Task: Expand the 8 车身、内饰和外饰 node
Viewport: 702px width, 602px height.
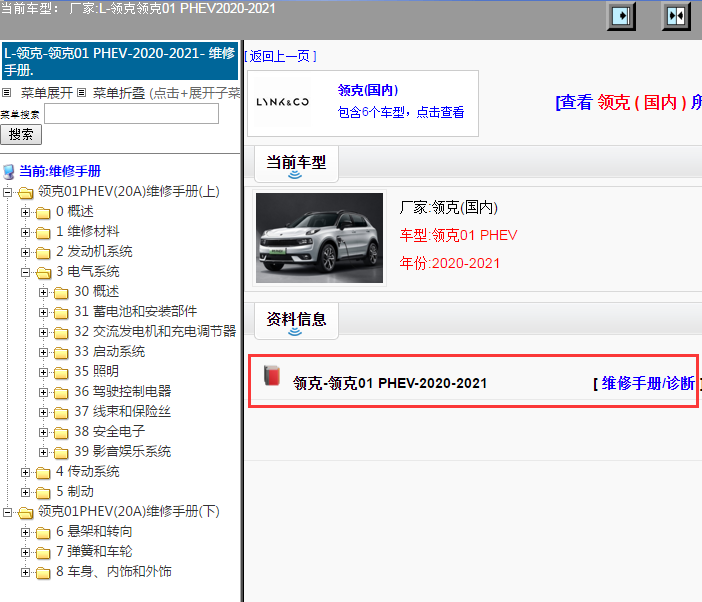Action: [x=25, y=572]
